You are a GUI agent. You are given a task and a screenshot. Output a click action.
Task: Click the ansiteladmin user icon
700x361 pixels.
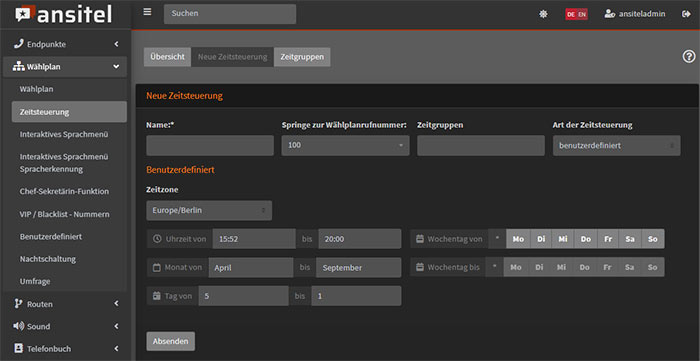point(609,14)
